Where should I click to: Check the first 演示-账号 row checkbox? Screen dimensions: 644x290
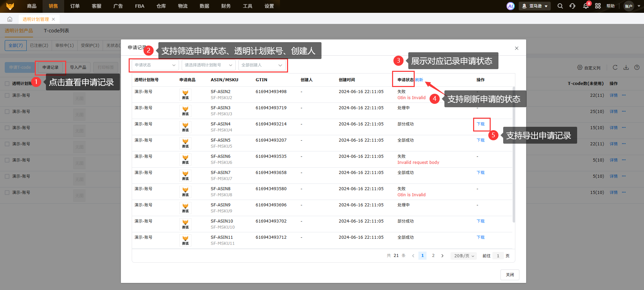point(7,95)
